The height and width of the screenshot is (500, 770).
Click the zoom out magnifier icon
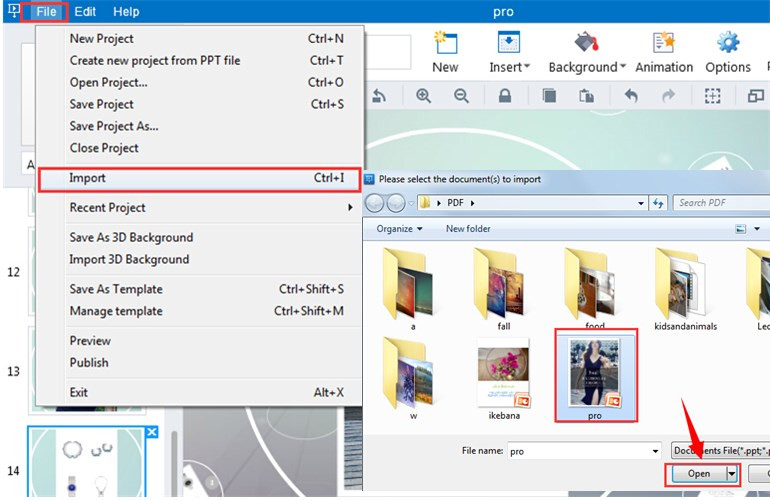coord(461,96)
